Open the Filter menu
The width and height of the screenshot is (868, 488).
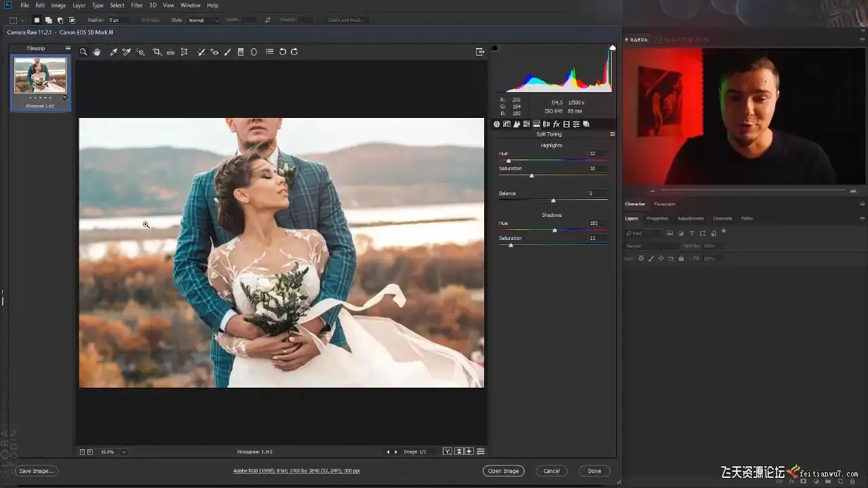136,5
